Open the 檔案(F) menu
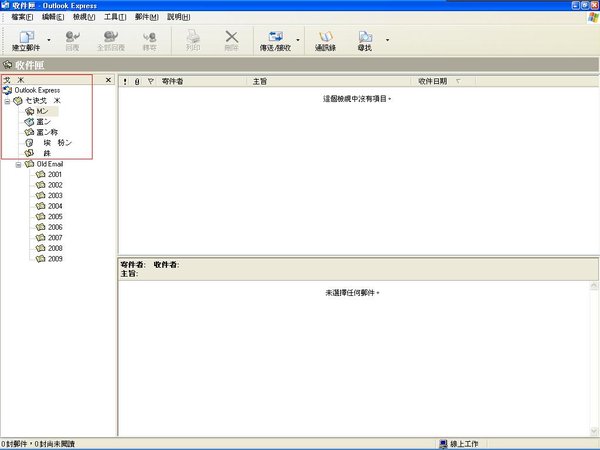This screenshot has width=600, height=450. 22,17
